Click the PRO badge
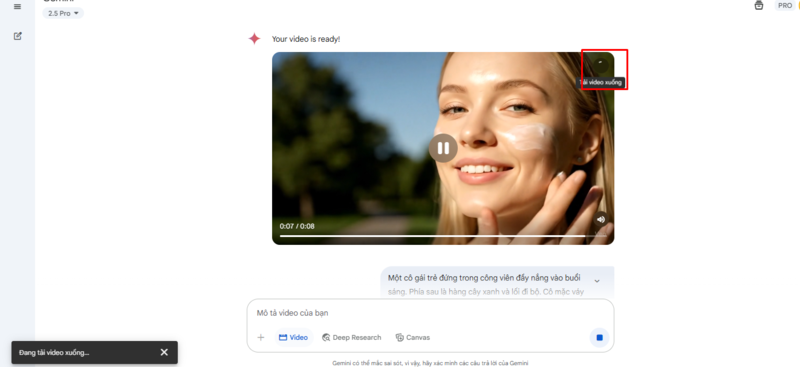Image resolution: width=800 pixels, height=367 pixels. click(785, 6)
